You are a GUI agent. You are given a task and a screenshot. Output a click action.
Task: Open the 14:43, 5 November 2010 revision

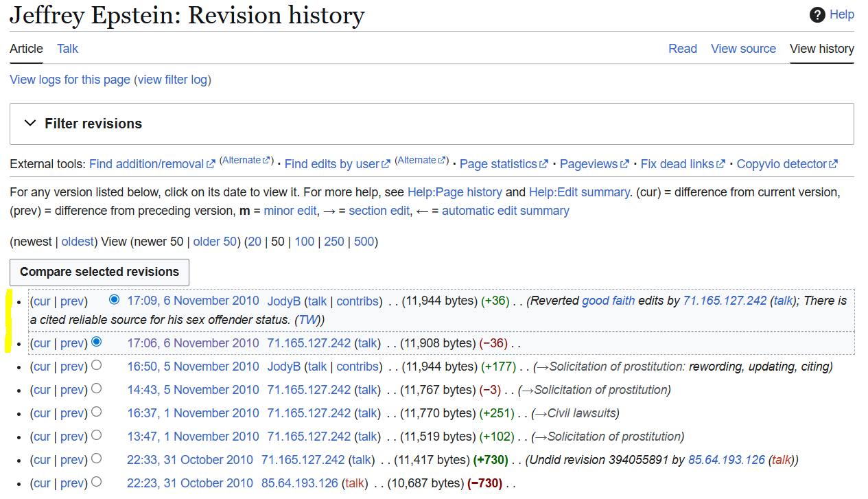tap(193, 390)
